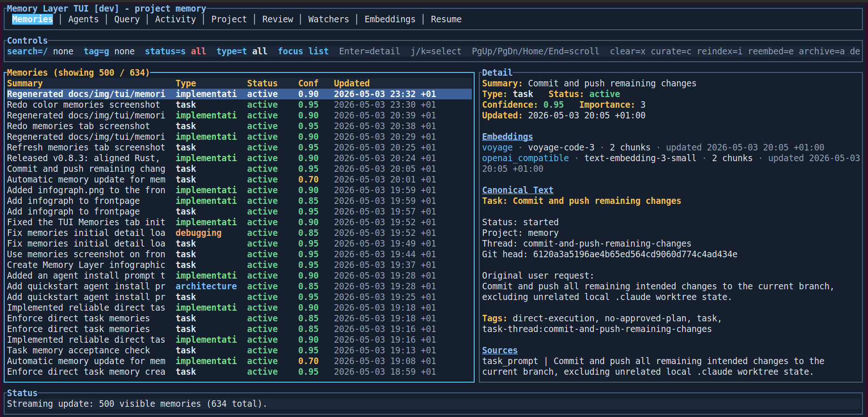Select the Regenerated docs row updated 20:29

[239, 137]
